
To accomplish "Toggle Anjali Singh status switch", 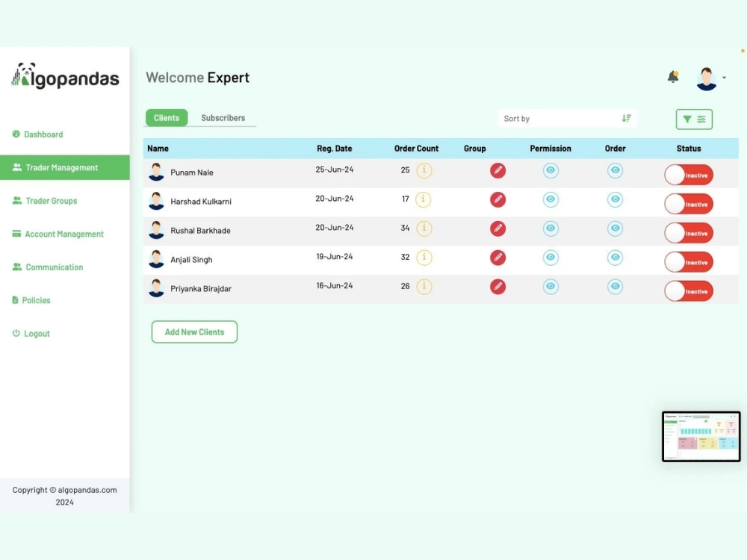I will (x=689, y=262).
